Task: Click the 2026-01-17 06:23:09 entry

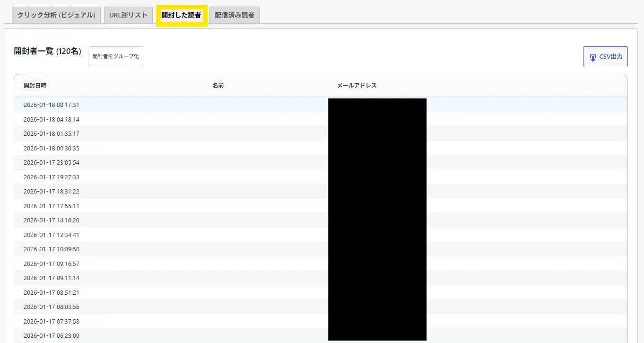Action: (x=52, y=336)
